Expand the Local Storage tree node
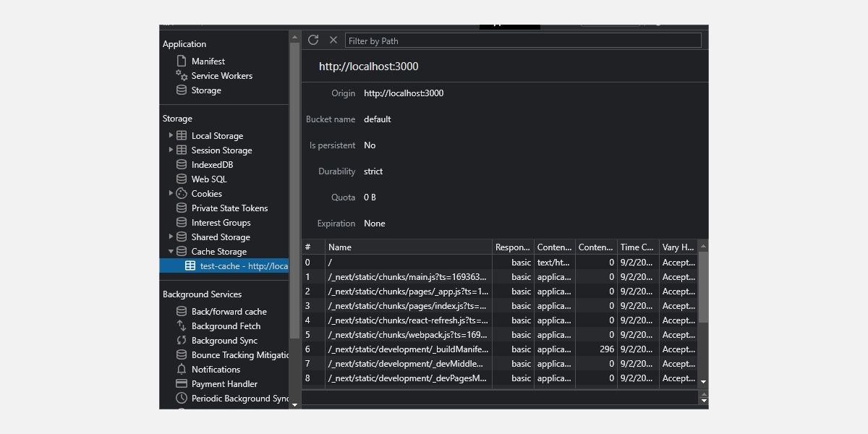This screenshot has height=434, width=868. (x=171, y=136)
